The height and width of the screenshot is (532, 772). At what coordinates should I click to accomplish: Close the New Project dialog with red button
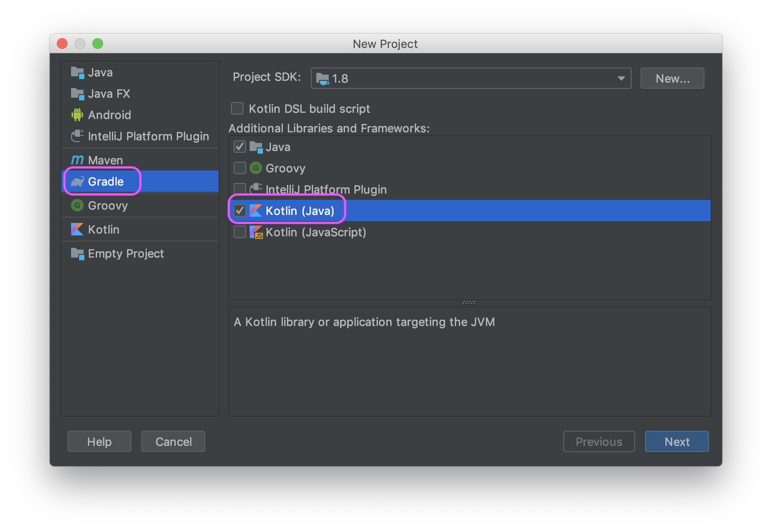(x=62, y=44)
